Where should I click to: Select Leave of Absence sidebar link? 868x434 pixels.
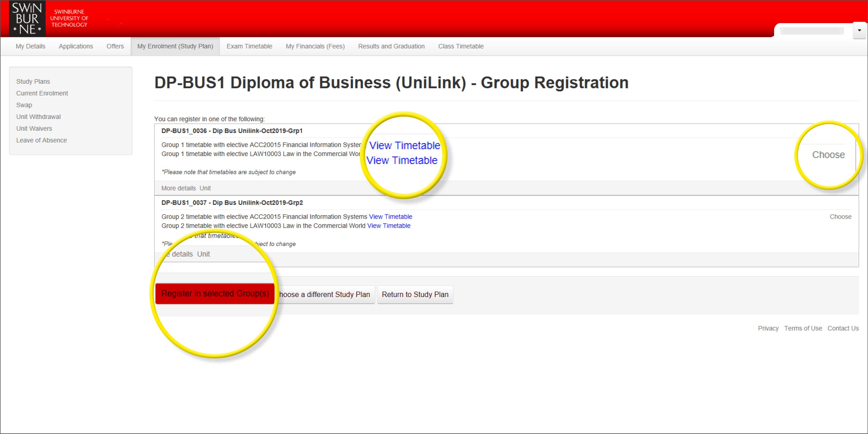coord(41,141)
